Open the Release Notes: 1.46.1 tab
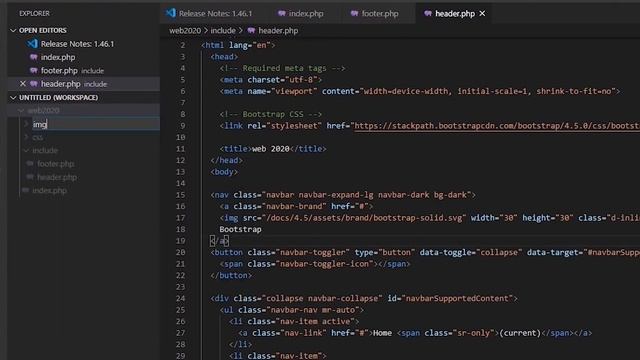Image resolution: width=640 pixels, height=360 pixels. [209, 13]
